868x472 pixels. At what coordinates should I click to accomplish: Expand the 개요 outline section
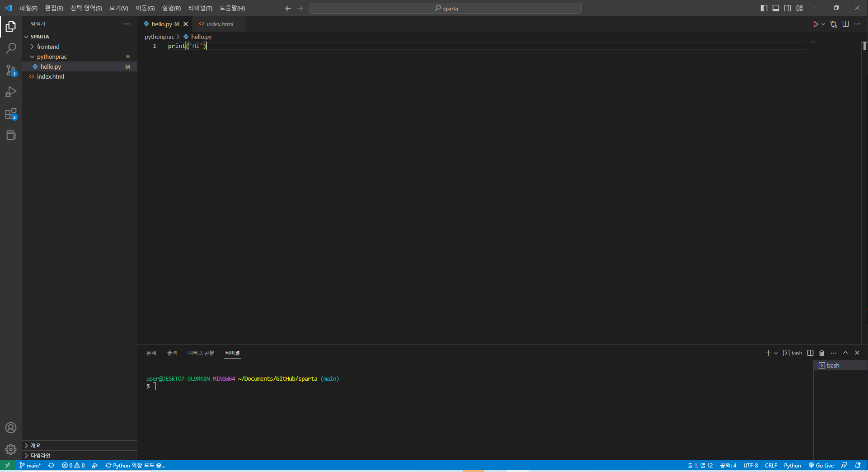80,445
